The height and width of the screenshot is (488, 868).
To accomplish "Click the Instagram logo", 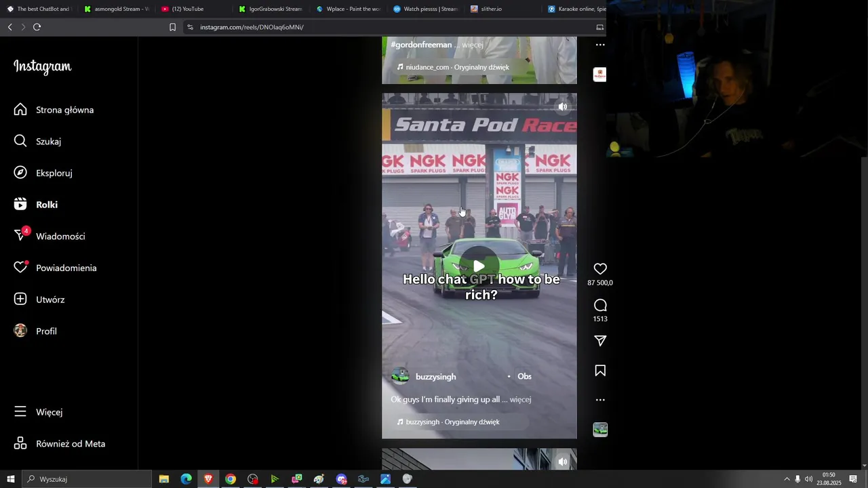I will point(42,66).
